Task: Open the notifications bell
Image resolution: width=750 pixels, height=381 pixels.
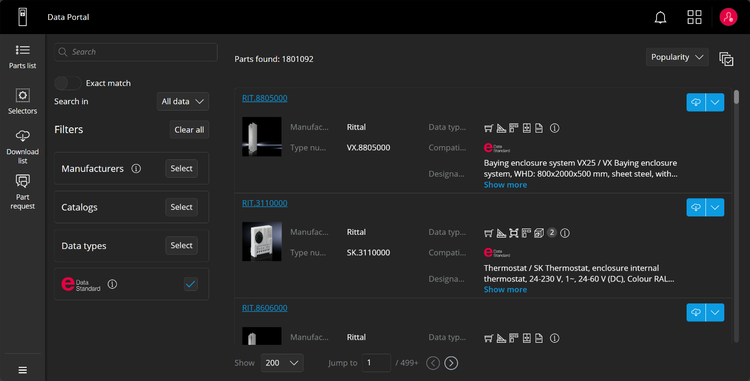Action: coord(660,17)
